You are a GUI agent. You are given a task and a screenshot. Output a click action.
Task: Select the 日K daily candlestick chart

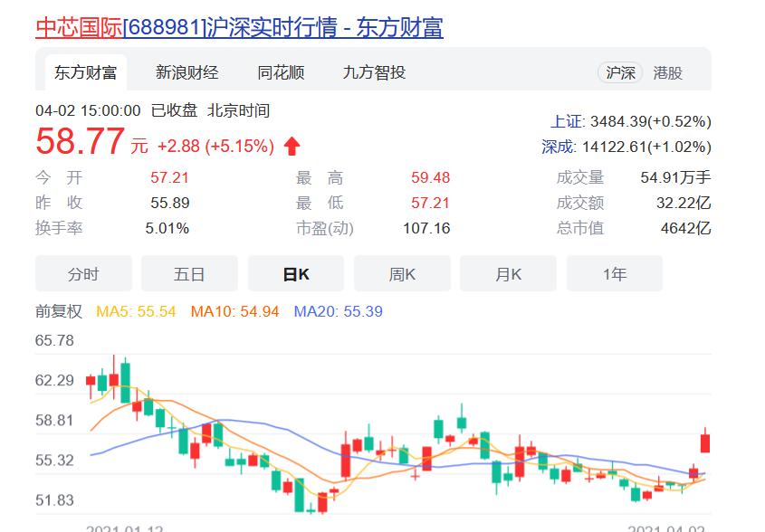pyautogui.click(x=296, y=273)
